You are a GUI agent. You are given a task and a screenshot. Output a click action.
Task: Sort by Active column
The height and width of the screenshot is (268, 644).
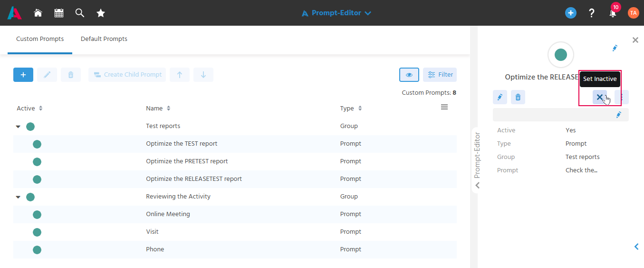pyautogui.click(x=30, y=109)
